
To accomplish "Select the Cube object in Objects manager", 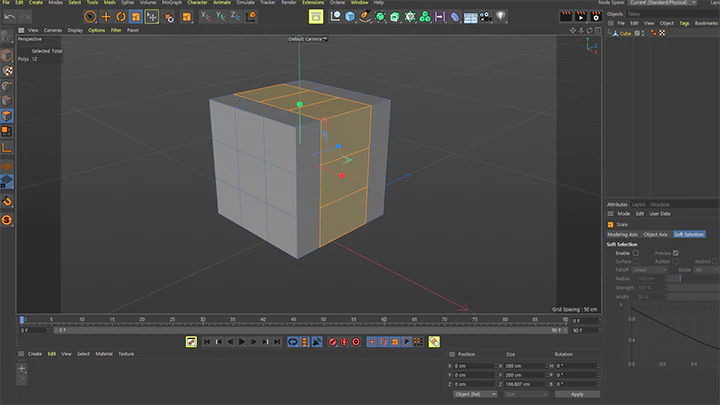I will coord(625,34).
